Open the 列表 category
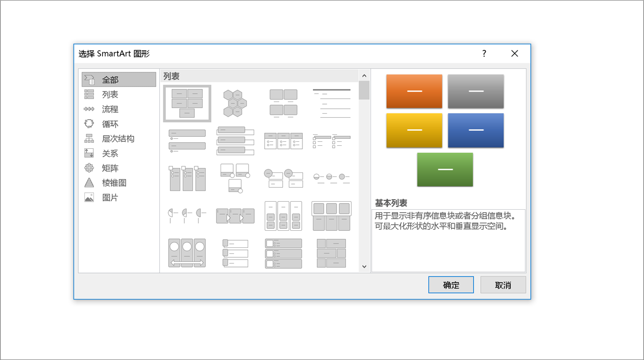 119,95
